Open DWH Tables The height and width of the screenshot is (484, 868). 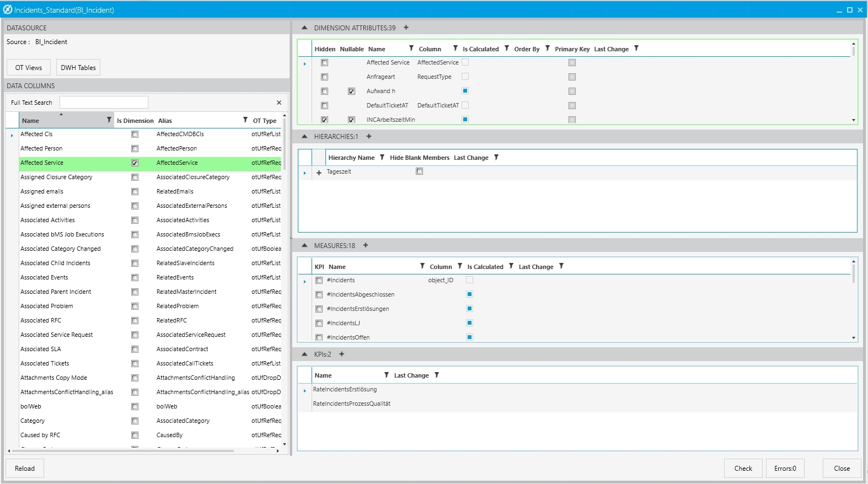click(x=78, y=67)
